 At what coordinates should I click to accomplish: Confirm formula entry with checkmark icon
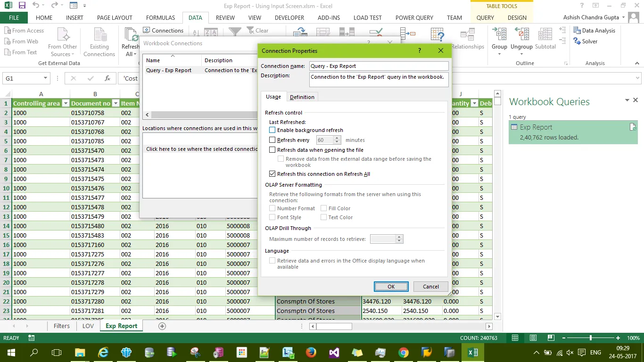click(90, 78)
